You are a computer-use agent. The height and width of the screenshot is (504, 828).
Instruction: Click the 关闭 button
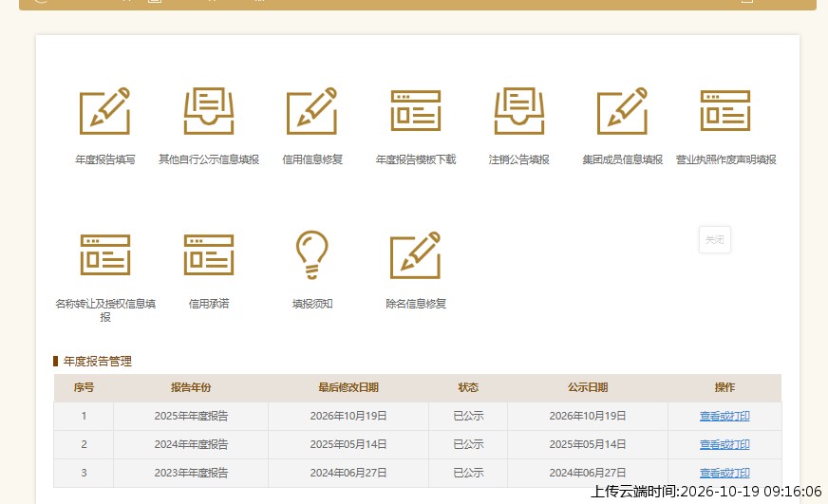click(715, 239)
